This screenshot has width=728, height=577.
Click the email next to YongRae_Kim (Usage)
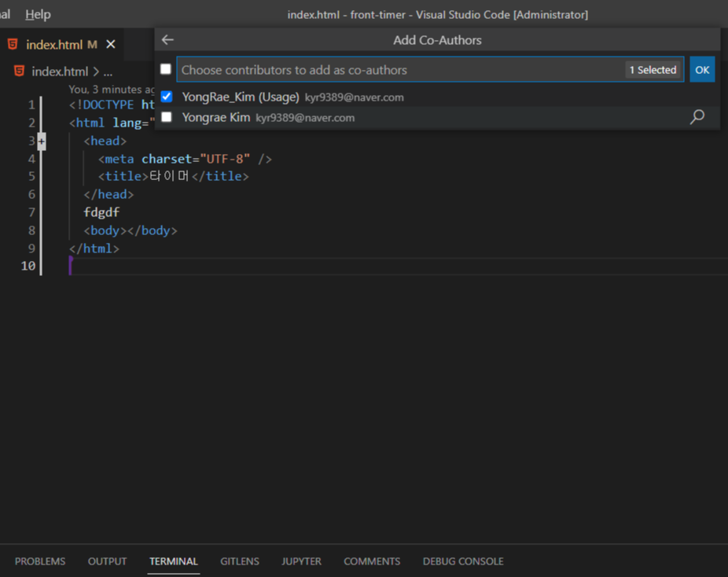pyautogui.click(x=355, y=97)
